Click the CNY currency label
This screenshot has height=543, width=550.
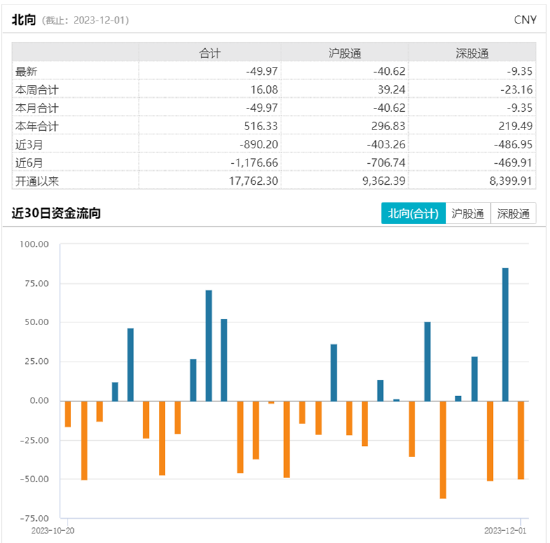click(x=525, y=20)
